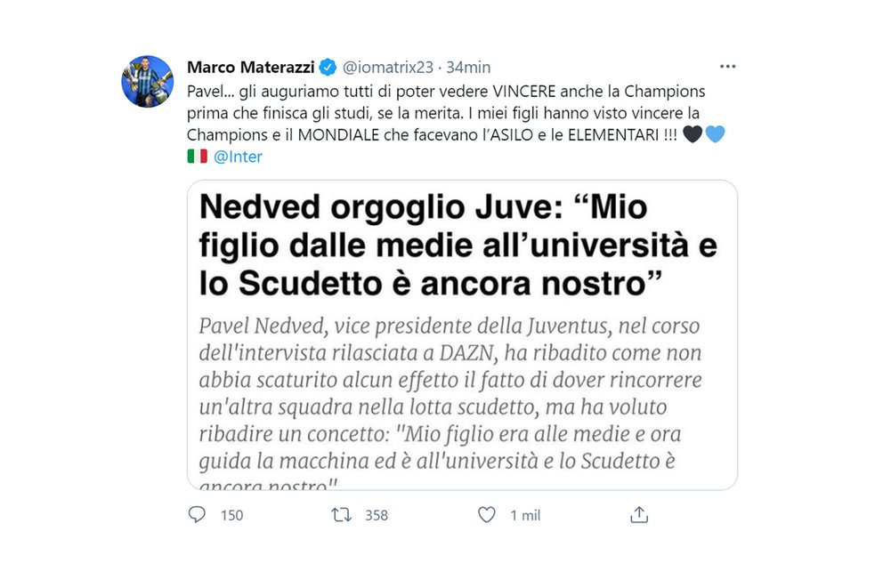Click the reply speech bubble icon

click(197, 514)
